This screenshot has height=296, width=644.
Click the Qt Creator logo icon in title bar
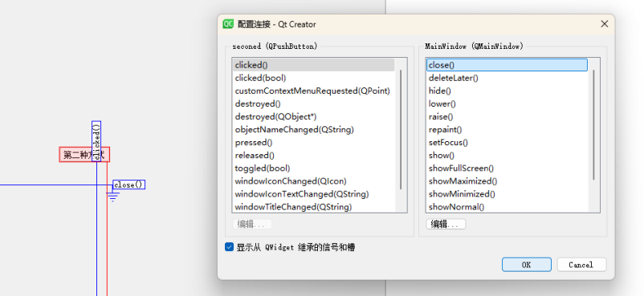(x=228, y=24)
